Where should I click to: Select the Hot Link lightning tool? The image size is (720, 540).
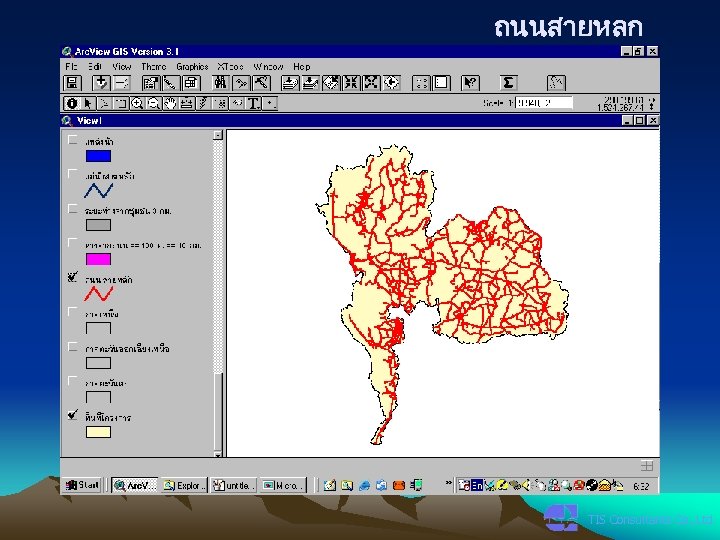pos(203,103)
